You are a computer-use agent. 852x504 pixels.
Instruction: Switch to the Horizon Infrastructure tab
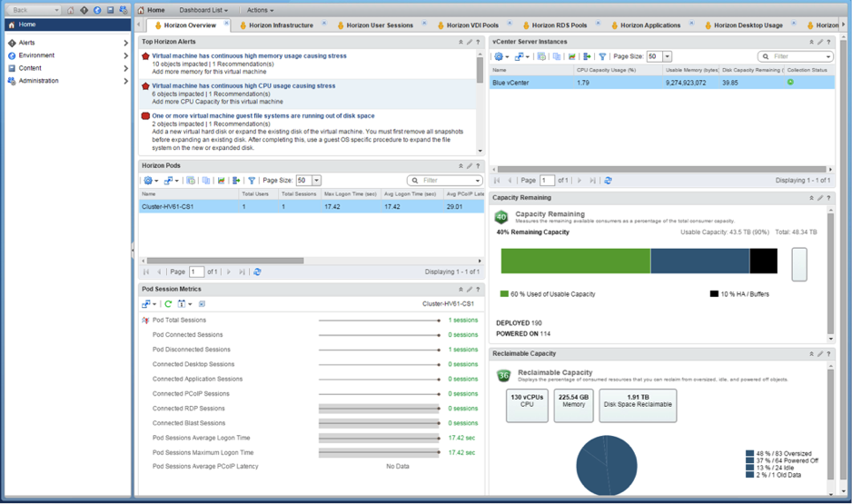(280, 25)
